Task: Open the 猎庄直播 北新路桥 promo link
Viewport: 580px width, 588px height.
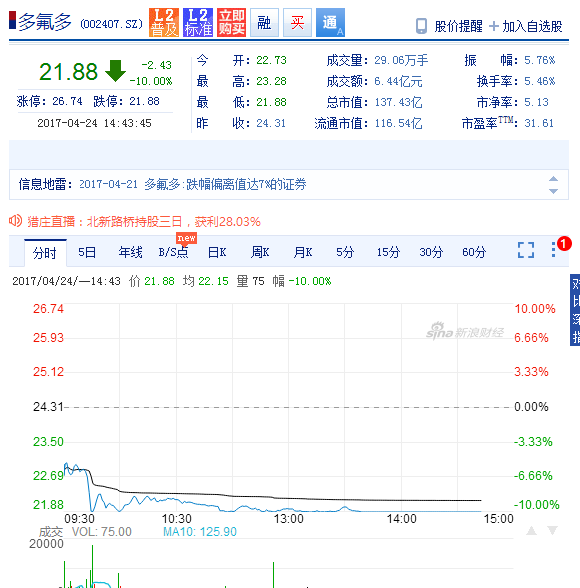Action: (x=144, y=222)
